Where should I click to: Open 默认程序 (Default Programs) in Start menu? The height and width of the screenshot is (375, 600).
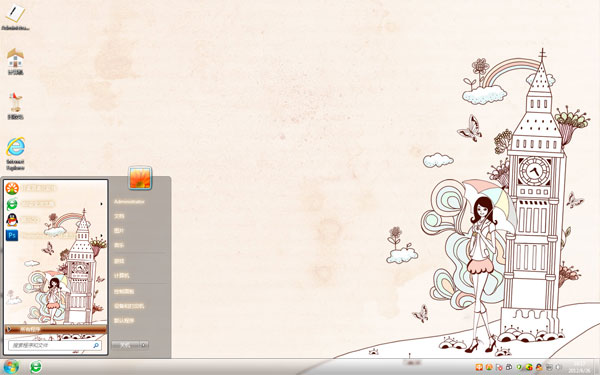124,321
